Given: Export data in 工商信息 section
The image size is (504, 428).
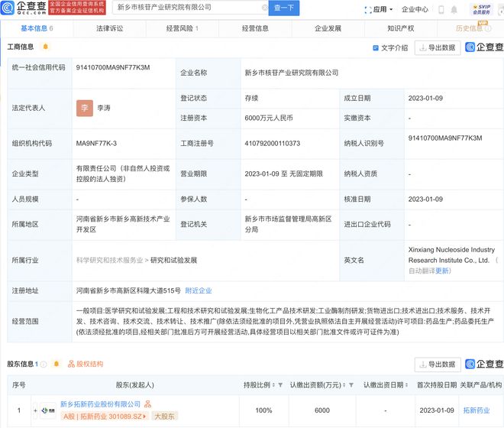Looking at the screenshot, I should pos(438,48).
